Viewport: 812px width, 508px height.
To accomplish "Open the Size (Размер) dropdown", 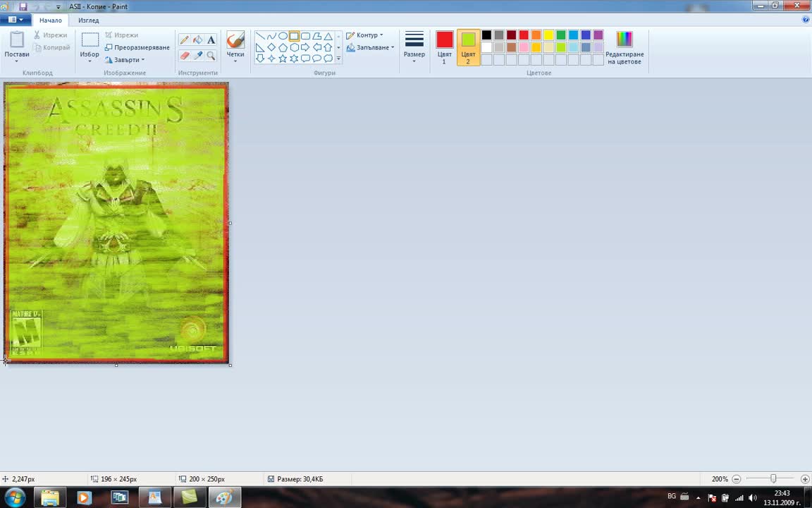I will click(414, 47).
